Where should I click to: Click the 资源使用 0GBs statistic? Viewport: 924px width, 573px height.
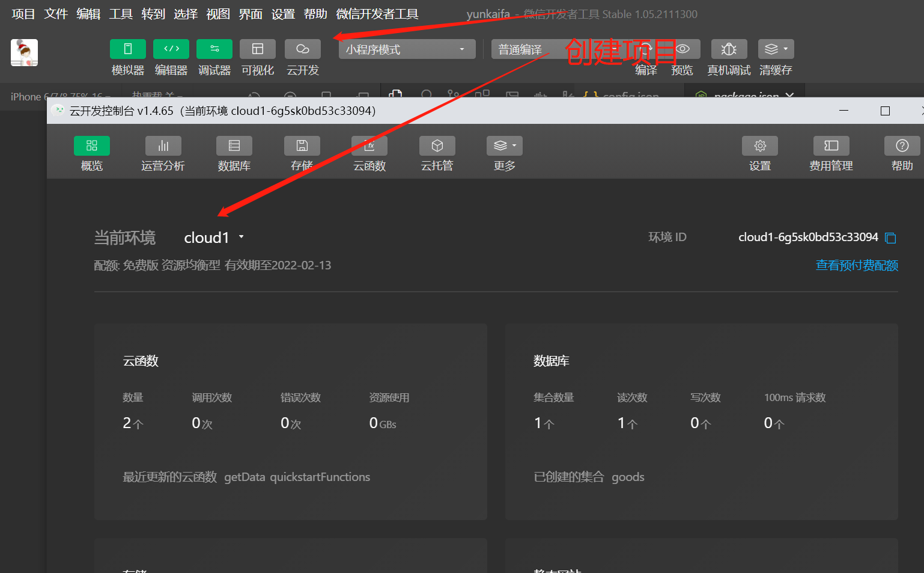tap(389, 412)
